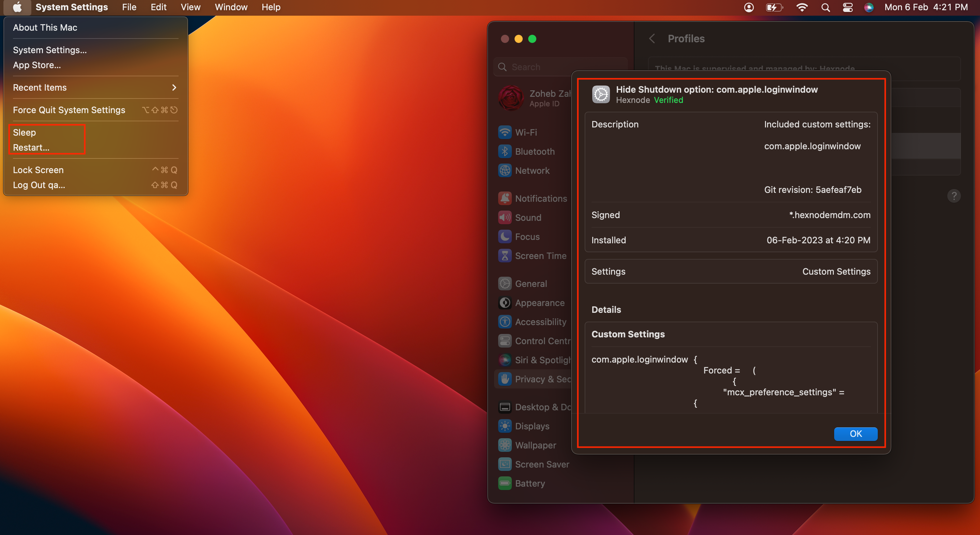Select System Settings… from Apple menu

point(95,50)
